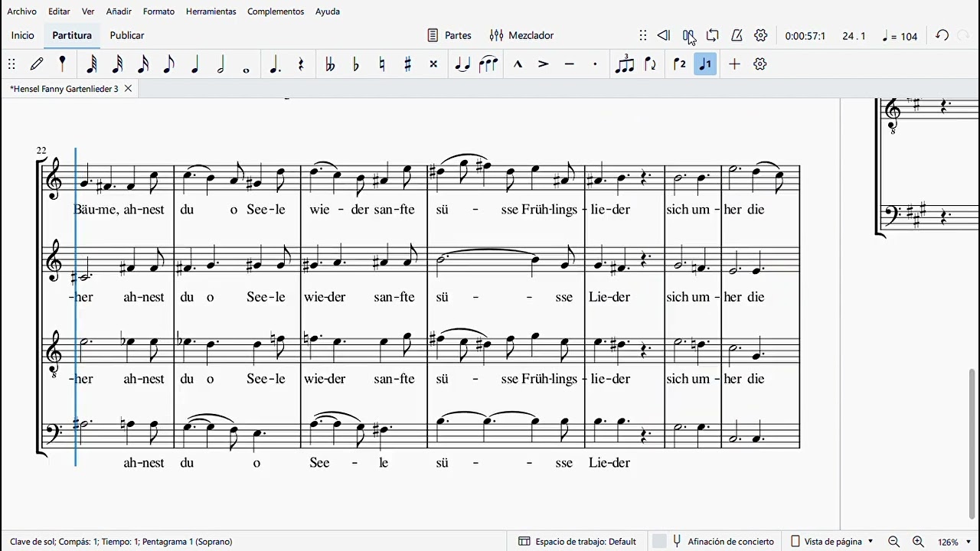Image resolution: width=980 pixels, height=551 pixels.
Task: Click the measure position 24.1 field
Action: (x=854, y=36)
